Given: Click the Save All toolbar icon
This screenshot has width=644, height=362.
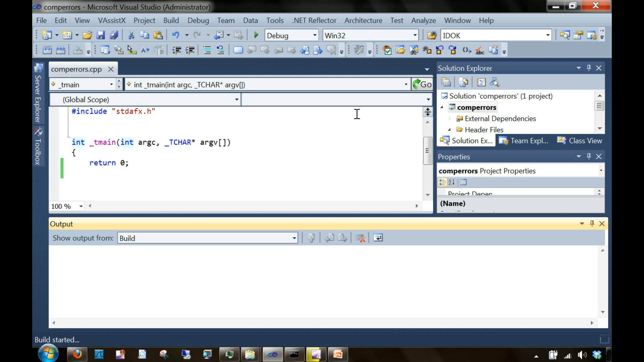Looking at the screenshot, I should (x=114, y=35).
